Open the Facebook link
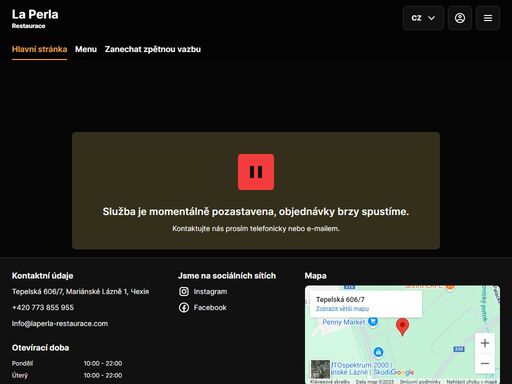Viewport: 512px width, 384px height. click(x=210, y=307)
